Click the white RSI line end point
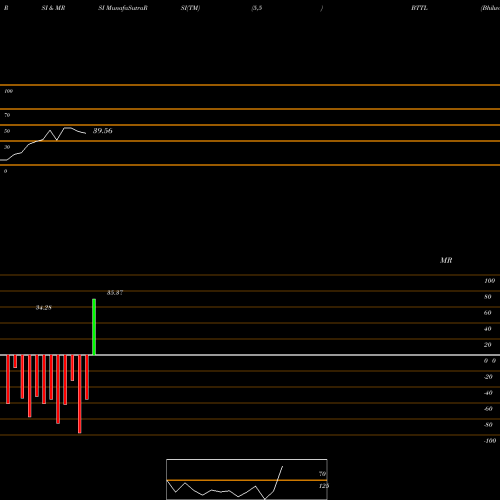The height and width of the screenshot is (500, 500). [x=85, y=133]
